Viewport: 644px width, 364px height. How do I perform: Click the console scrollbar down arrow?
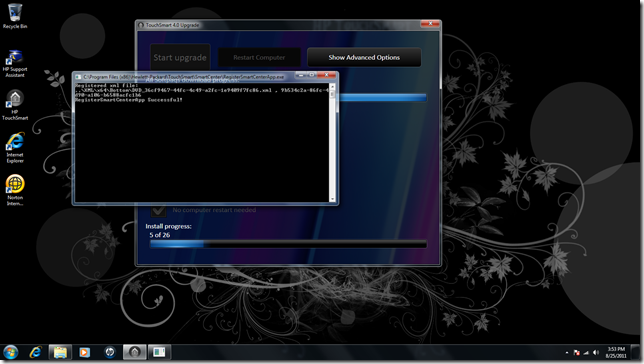tap(332, 199)
